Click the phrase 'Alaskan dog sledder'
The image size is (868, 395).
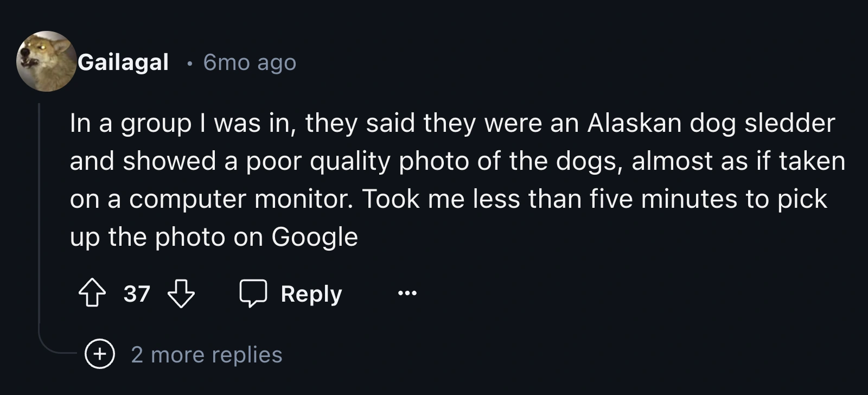tap(711, 123)
